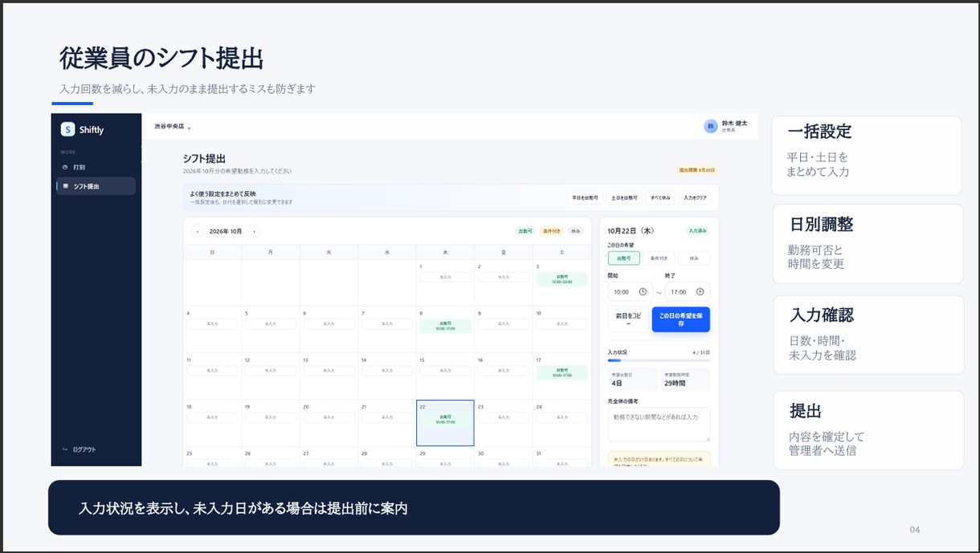
Task: Select October 8 in the calendar
Action: (x=445, y=330)
